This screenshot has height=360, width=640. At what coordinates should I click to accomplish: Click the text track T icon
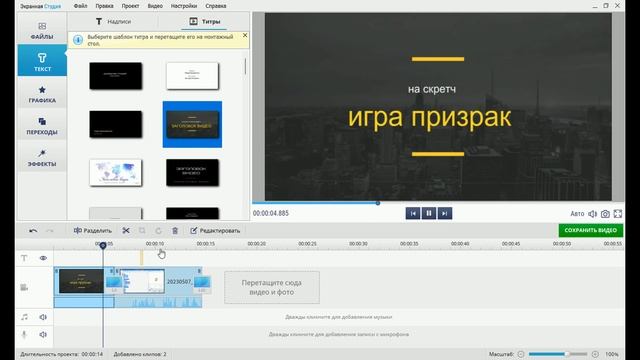[x=24, y=258]
